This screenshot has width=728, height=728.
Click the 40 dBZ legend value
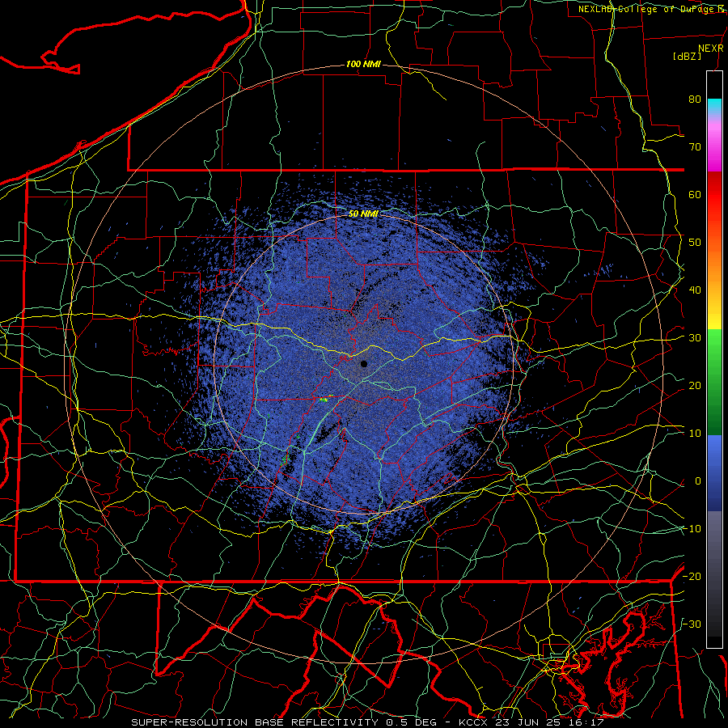point(695,290)
